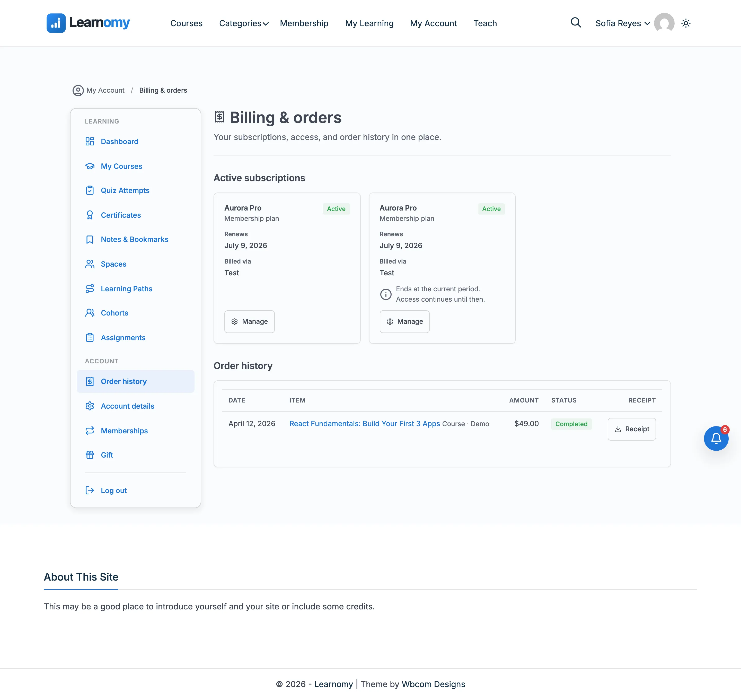The image size is (741, 700).
Task: Click Log out in the sidebar
Action: point(135,490)
